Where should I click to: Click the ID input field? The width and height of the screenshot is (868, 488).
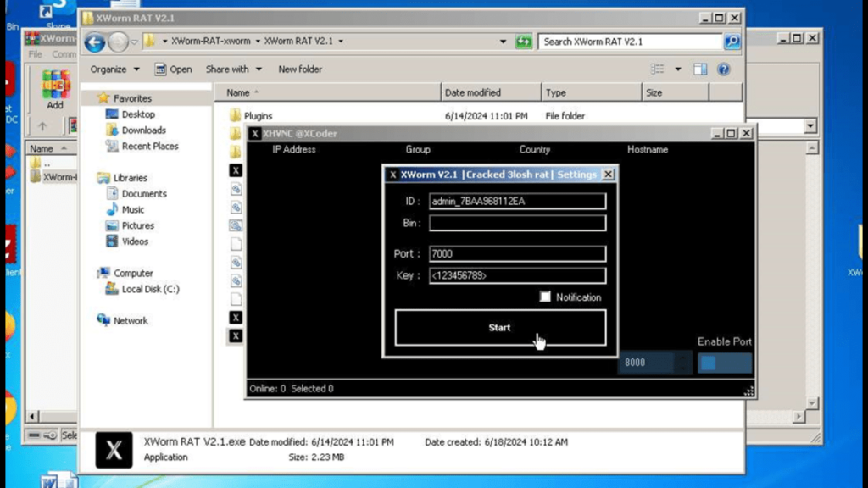click(x=517, y=202)
